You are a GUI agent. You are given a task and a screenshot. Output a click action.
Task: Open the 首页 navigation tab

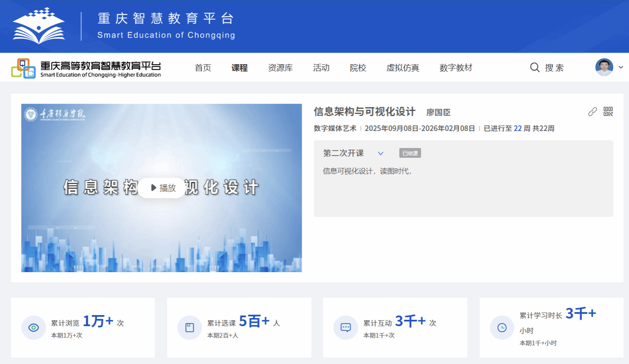tap(203, 68)
